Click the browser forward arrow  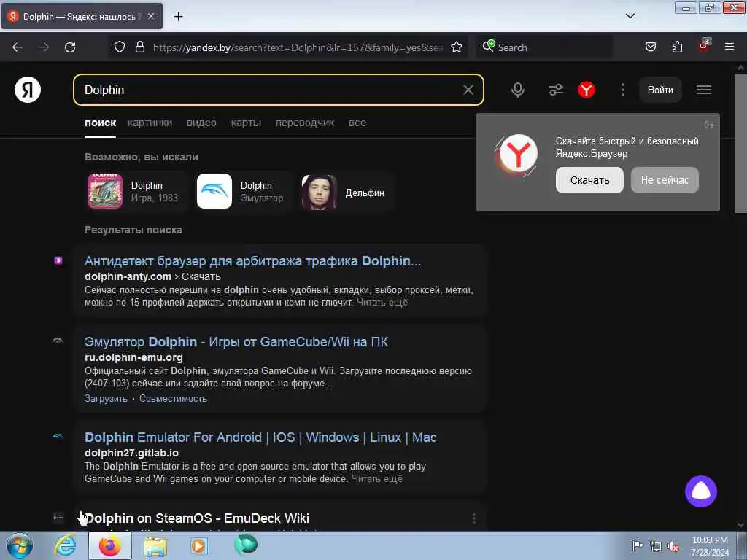pos(44,47)
